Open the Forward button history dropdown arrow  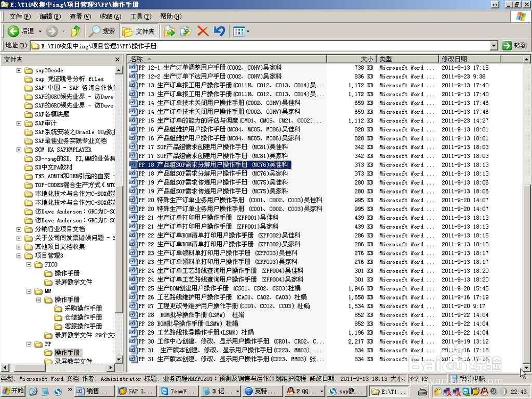63,31
